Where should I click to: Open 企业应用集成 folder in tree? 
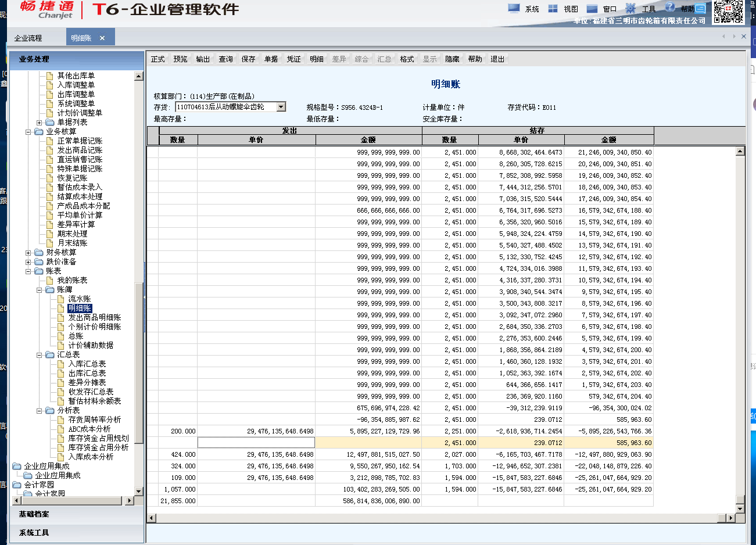tap(46, 466)
